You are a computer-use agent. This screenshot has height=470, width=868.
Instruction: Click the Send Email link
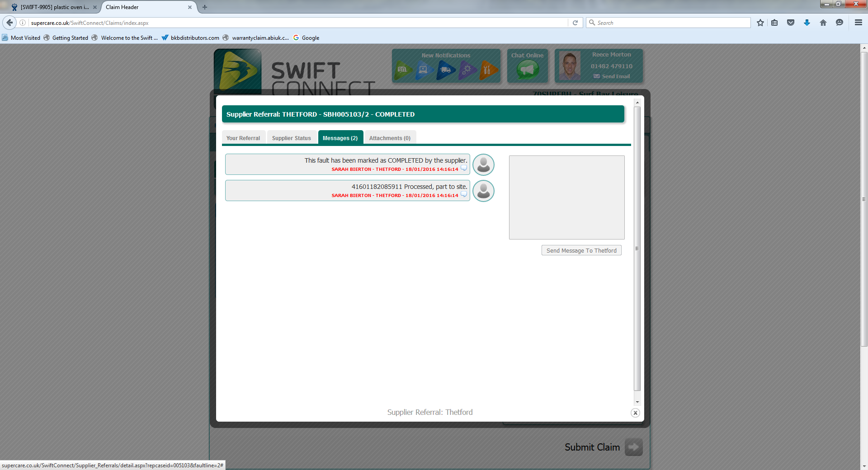[612, 76]
